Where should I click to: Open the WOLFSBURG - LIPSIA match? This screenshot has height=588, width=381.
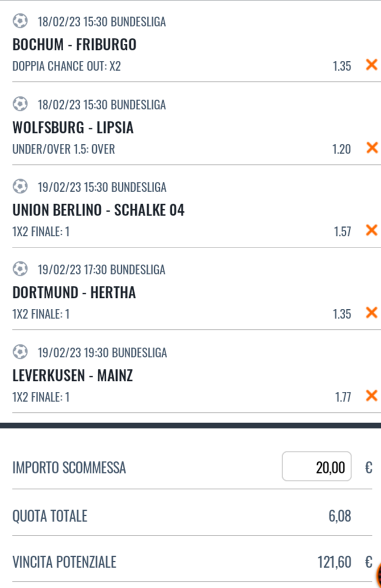tap(73, 127)
